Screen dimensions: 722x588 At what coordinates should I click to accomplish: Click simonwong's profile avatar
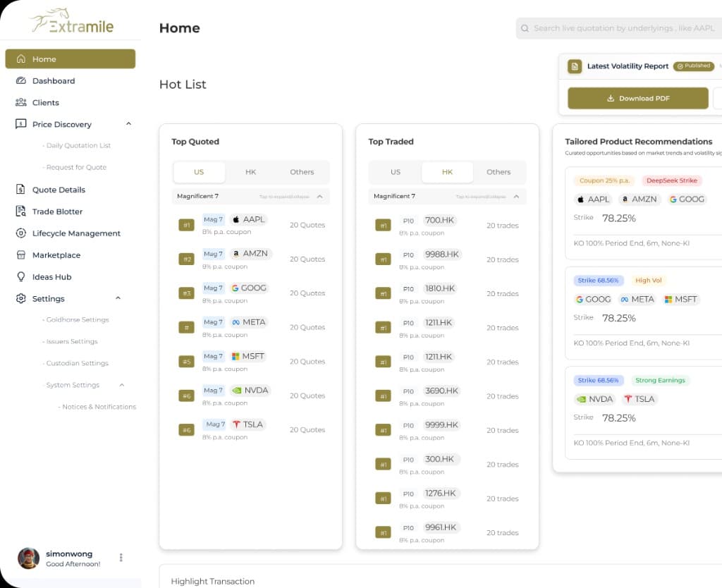[28, 558]
